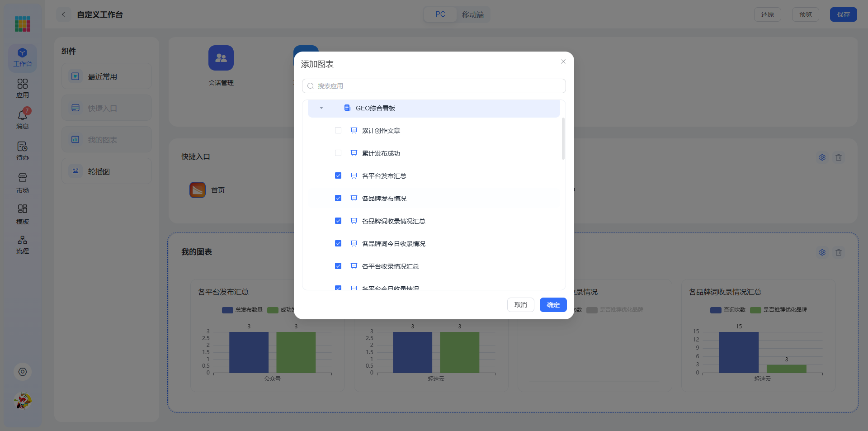
Task: Open the 流程 sidebar icon
Action: (x=22, y=245)
